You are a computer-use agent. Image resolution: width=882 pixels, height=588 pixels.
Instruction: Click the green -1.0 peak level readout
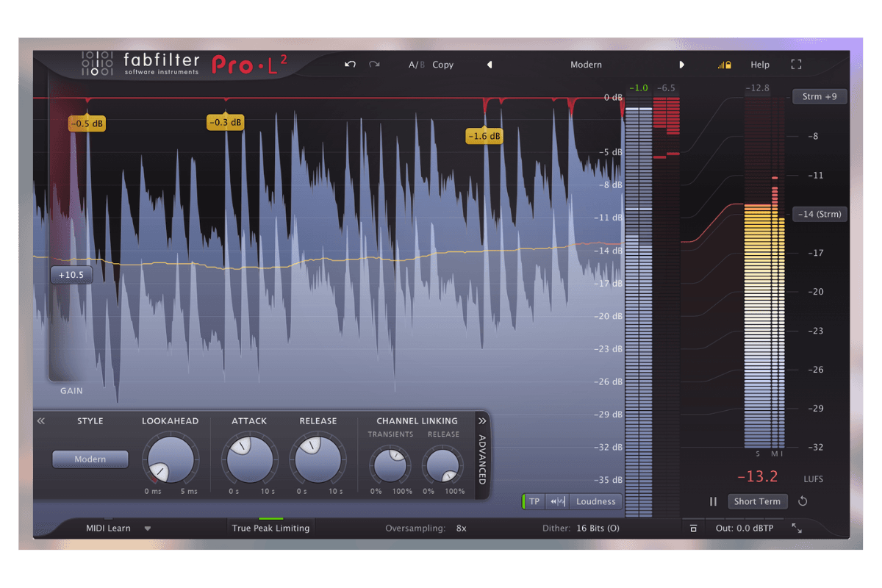(x=639, y=88)
